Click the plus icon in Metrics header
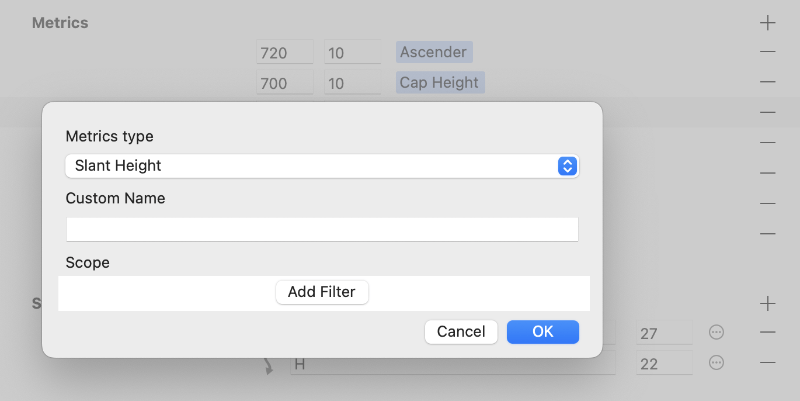800x401 pixels. [x=767, y=22]
